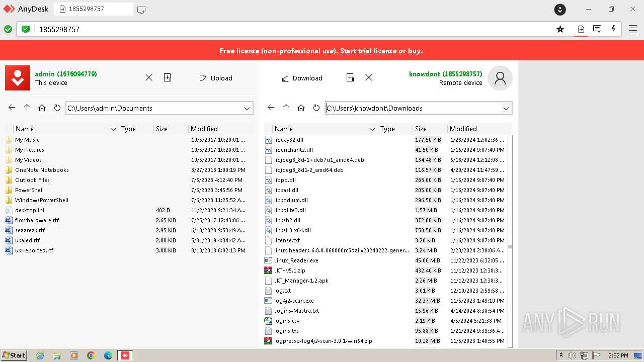This screenshot has width=644, height=362.
Task: Add address to favorites star icon
Action: tap(560, 29)
